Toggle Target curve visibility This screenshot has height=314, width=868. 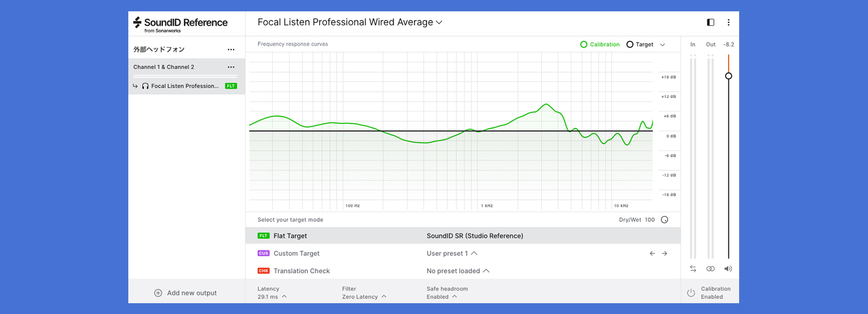[x=639, y=45]
